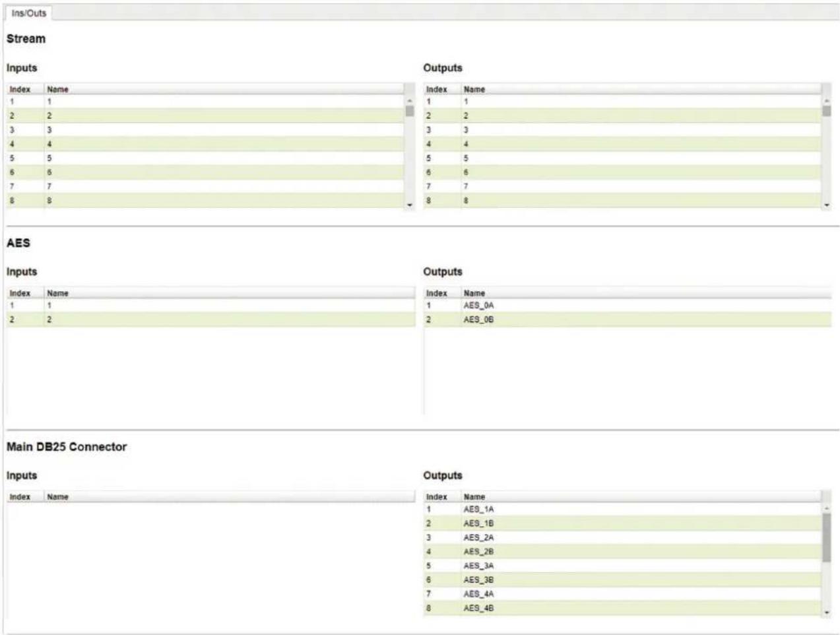
Task: Select the AES_3B output row
Action: (622, 580)
